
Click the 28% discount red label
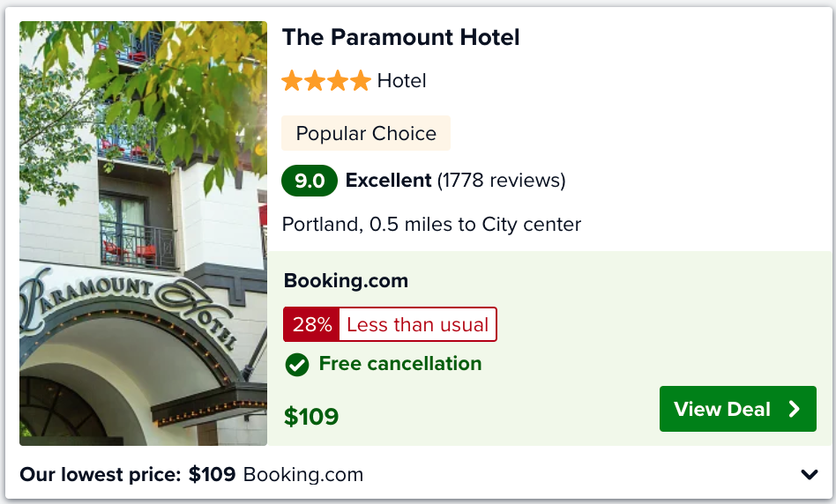click(311, 324)
